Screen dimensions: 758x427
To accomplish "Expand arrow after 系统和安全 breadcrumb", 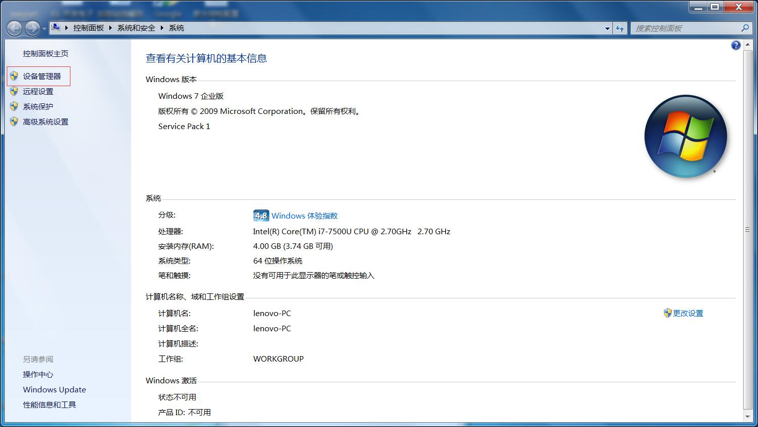I will point(162,28).
